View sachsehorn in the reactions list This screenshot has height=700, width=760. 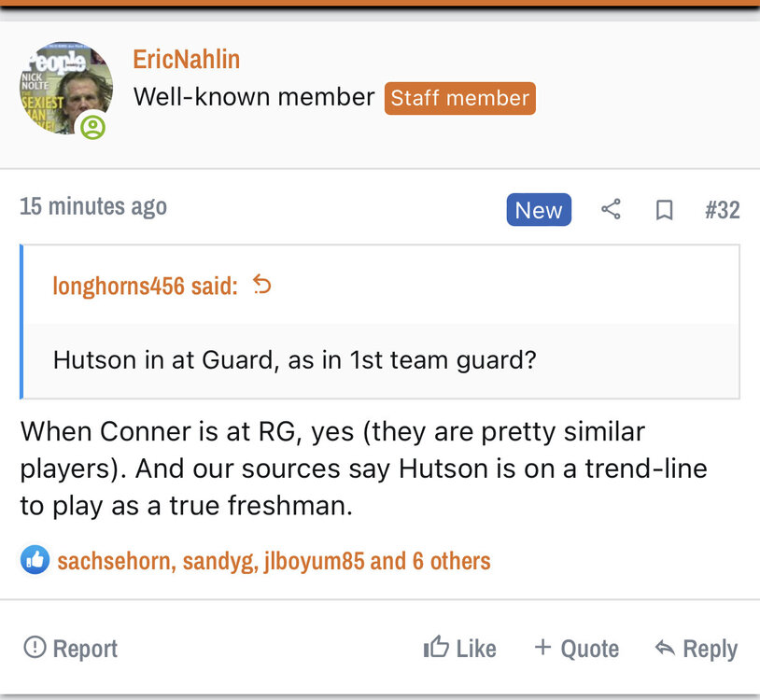click(x=114, y=561)
